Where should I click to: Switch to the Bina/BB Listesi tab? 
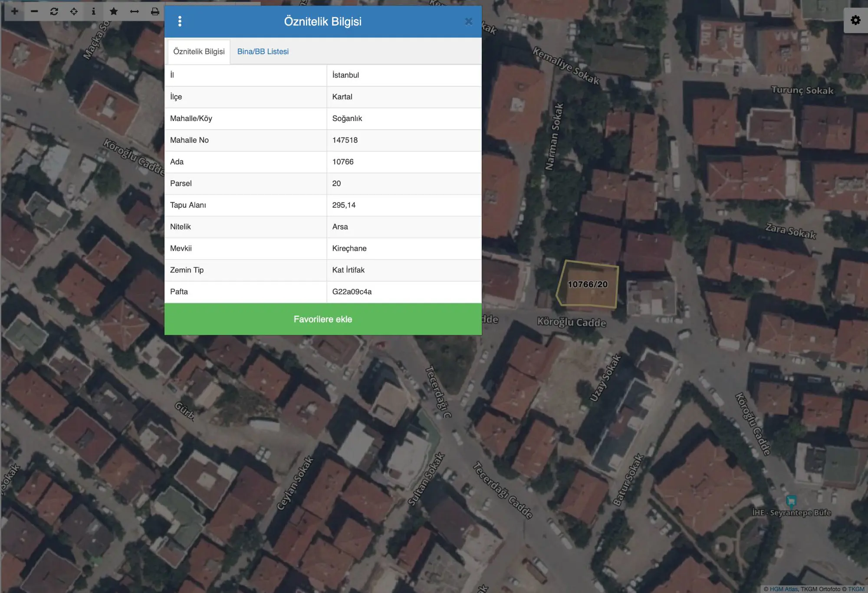tap(263, 52)
